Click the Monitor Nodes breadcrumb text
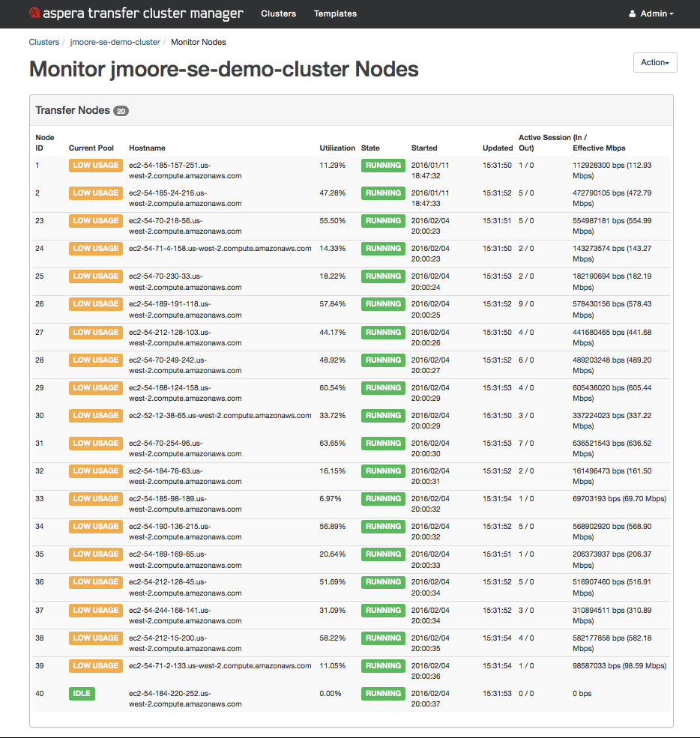Screen dimensions: 700x738 pos(198,42)
